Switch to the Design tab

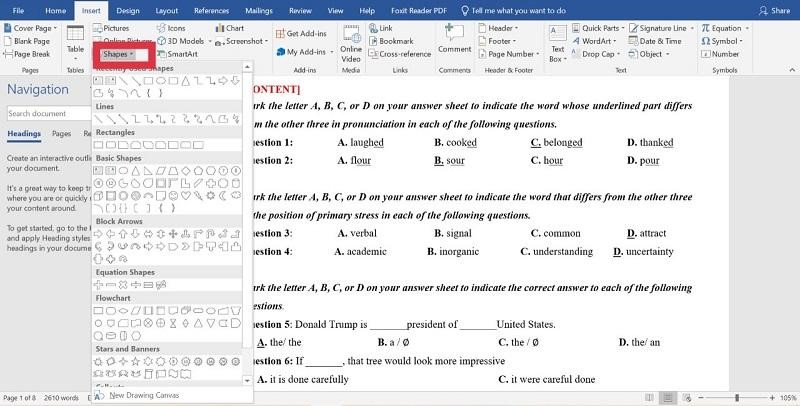(x=128, y=10)
